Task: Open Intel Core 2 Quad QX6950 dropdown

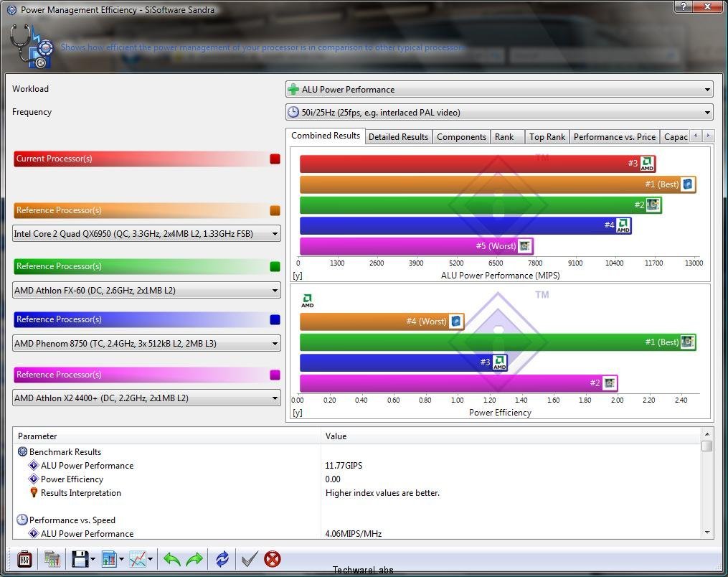Action: 147,234
